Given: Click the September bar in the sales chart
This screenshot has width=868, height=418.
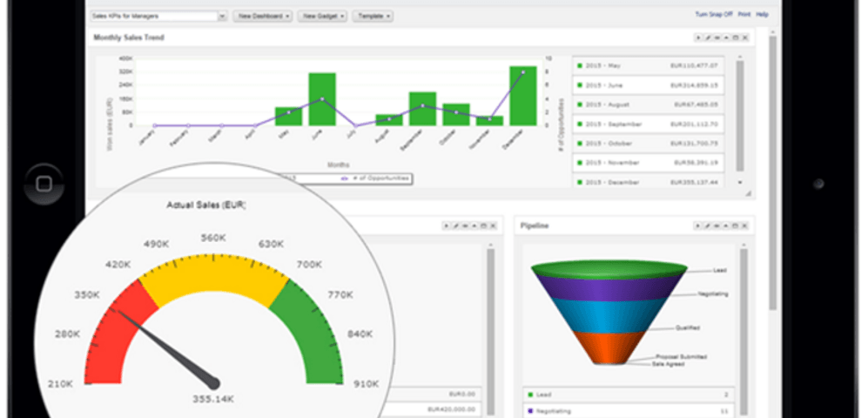Looking at the screenshot, I should (x=423, y=109).
